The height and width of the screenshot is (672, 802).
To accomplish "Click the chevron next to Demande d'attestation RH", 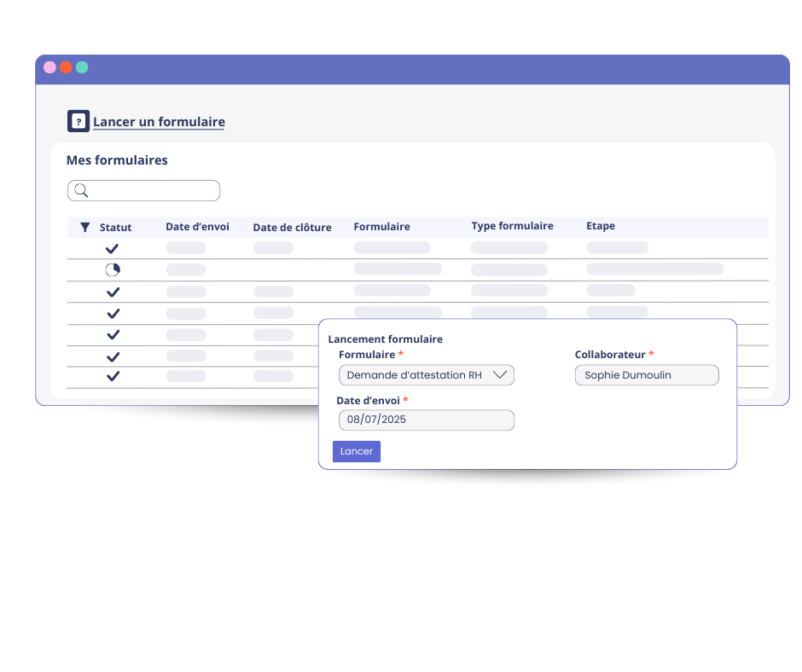I will [x=499, y=374].
